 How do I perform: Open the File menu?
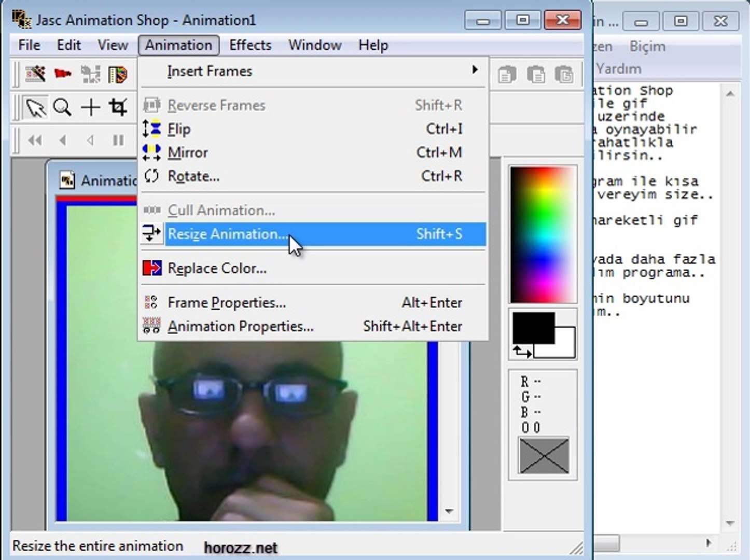click(29, 45)
